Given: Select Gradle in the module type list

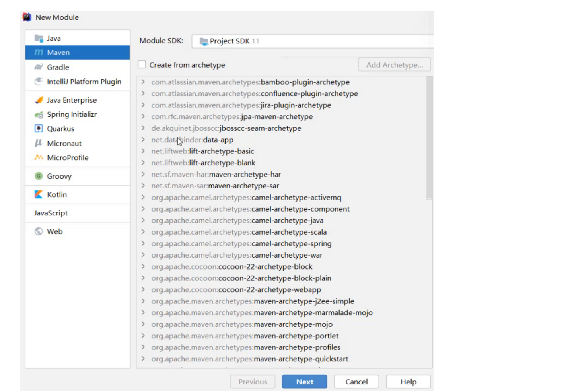Looking at the screenshot, I should tap(78, 67).
